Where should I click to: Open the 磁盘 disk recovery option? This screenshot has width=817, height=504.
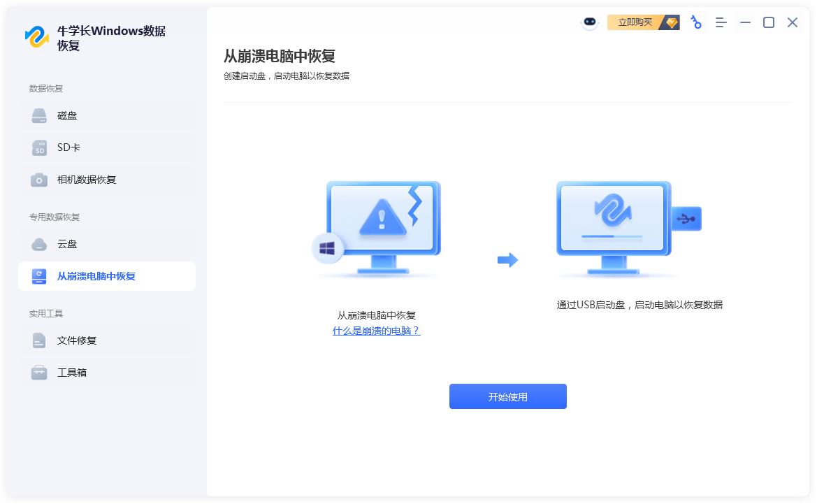[67, 116]
